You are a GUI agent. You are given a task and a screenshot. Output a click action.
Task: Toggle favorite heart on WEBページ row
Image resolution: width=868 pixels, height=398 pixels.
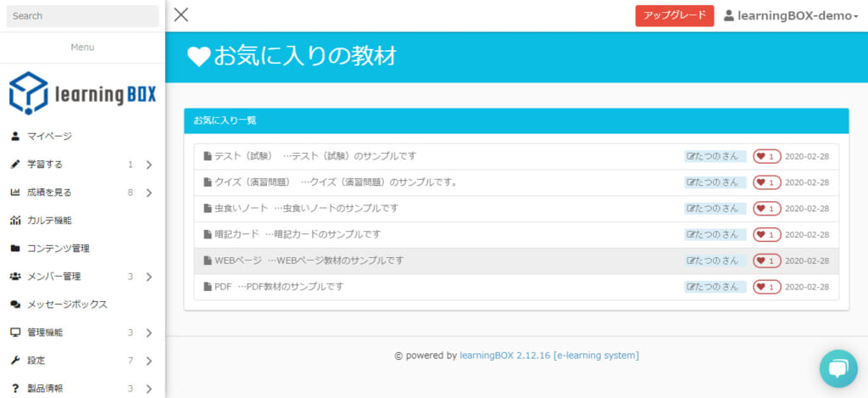point(766,261)
